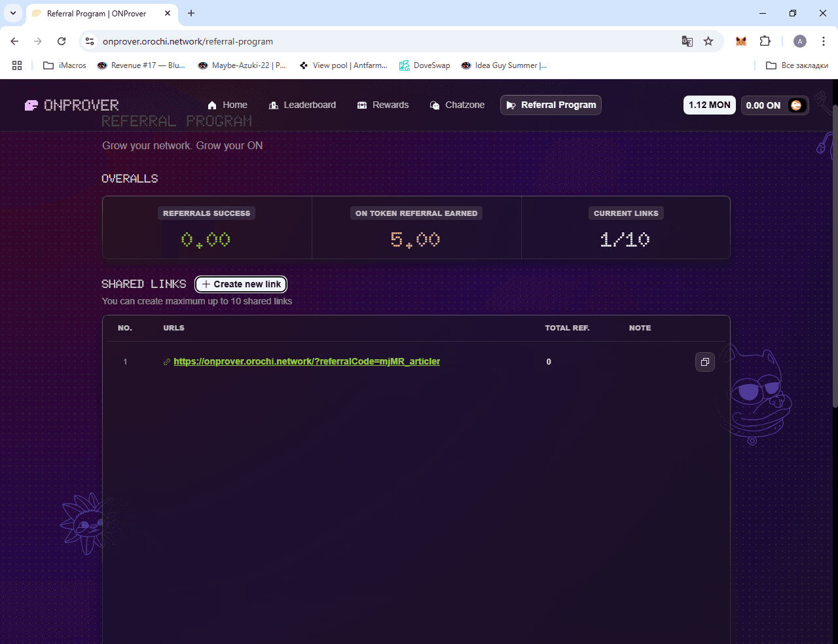Open the profile avatar next to 0.00 ON
The height and width of the screenshot is (644, 838).
pos(796,105)
